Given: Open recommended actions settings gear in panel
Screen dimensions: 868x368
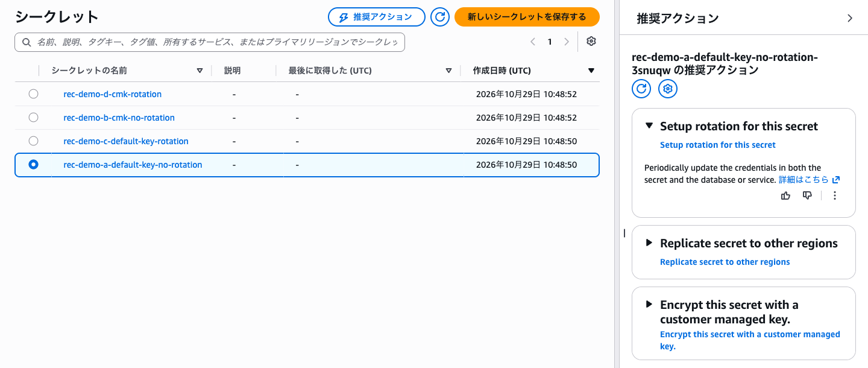Looking at the screenshot, I should coord(668,89).
